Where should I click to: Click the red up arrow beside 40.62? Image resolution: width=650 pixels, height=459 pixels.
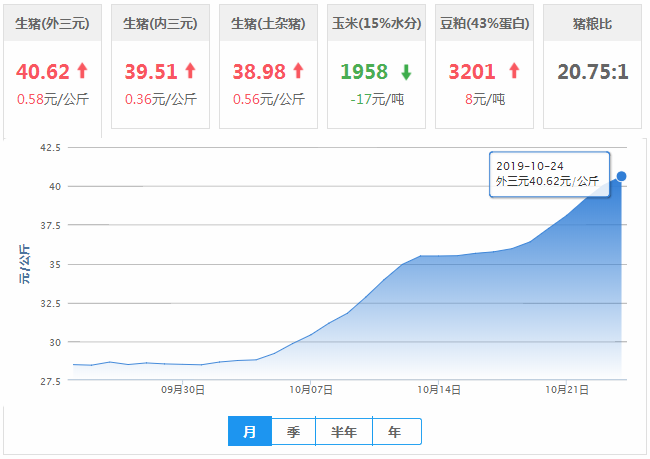pos(82,70)
